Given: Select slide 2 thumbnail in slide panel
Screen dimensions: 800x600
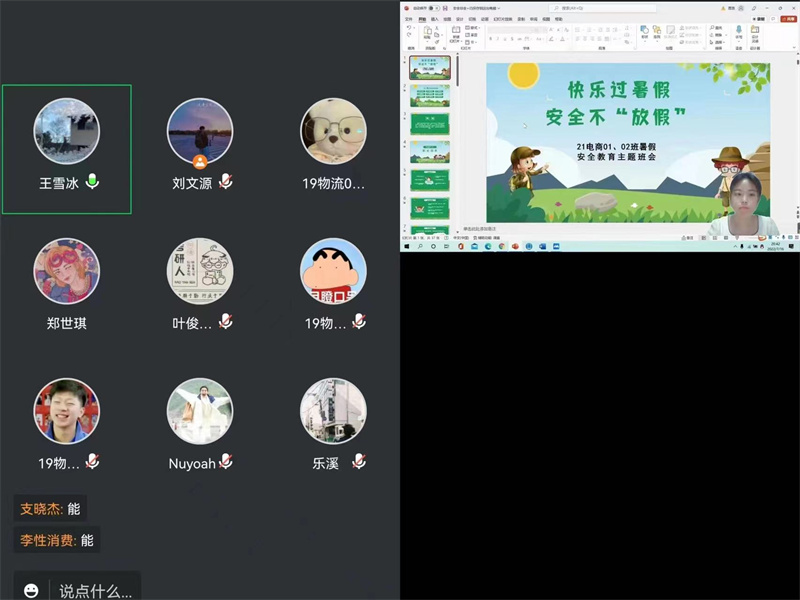Looking at the screenshot, I should click(430, 97).
